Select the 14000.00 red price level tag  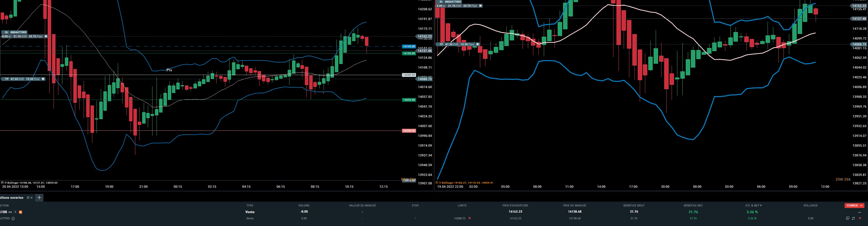click(x=409, y=130)
